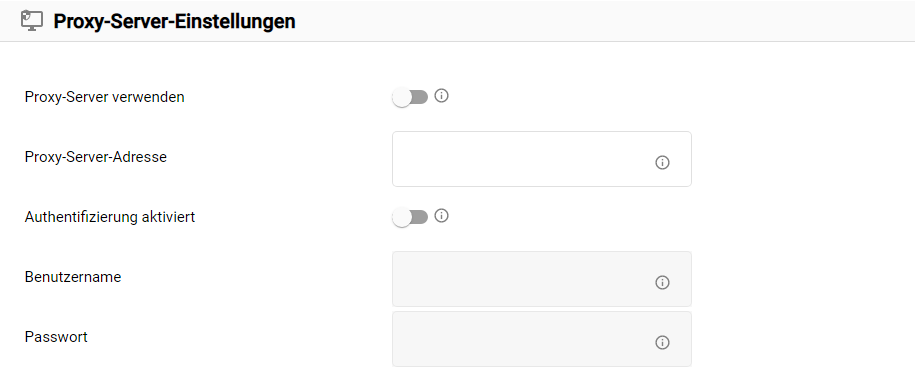The width and height of the screenshot is (915, 385).
Task: Click the Proxy-Server-Adresse label text
Action: [x=96, y=157]
